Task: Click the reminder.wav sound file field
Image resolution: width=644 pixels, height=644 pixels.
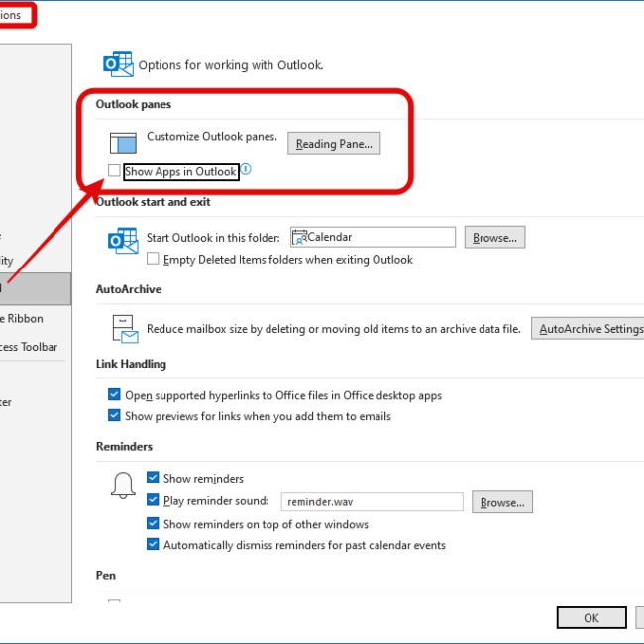Action: coord(373,502)
